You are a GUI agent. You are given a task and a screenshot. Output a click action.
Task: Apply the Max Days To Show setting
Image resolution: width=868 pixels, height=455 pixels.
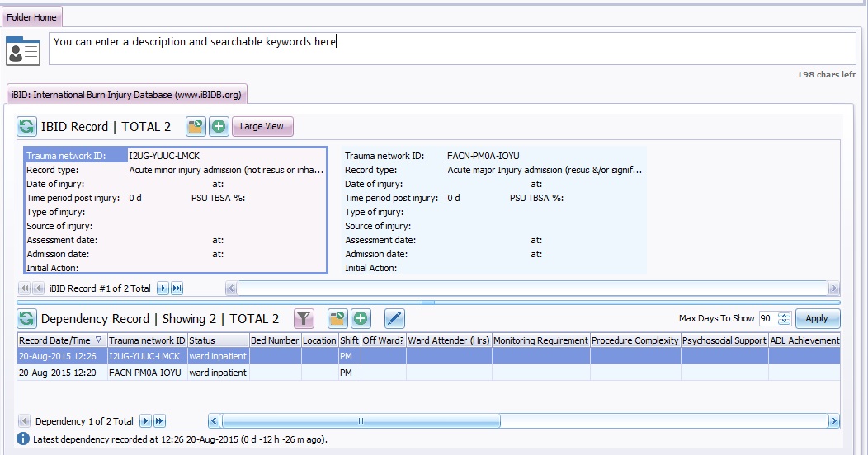click(x=817, y=319)
